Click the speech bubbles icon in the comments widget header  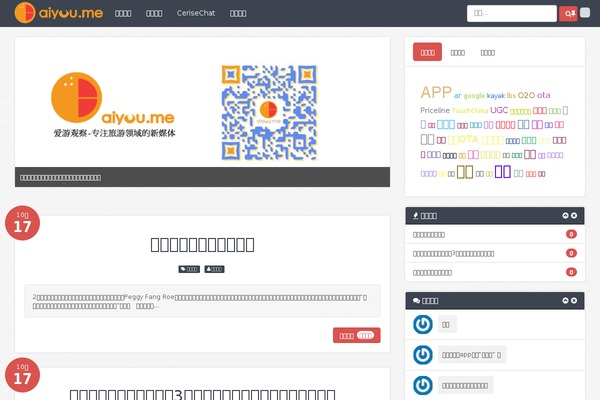pyautogui.click(x=416, y=301)
